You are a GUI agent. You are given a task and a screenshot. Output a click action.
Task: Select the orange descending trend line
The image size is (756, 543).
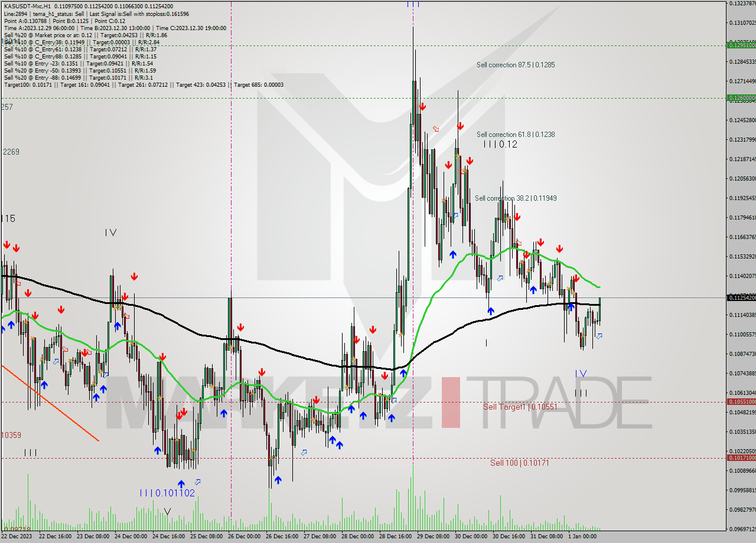tap(50, 403)
